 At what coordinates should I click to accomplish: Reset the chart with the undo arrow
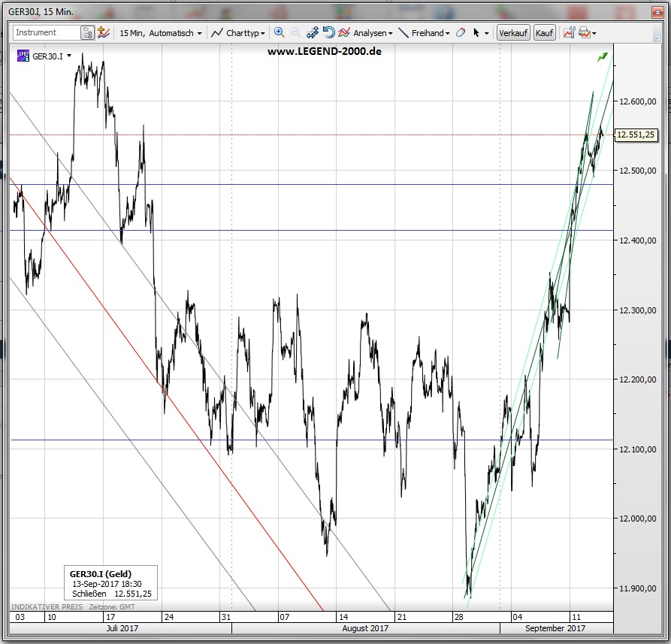point(328,33)
